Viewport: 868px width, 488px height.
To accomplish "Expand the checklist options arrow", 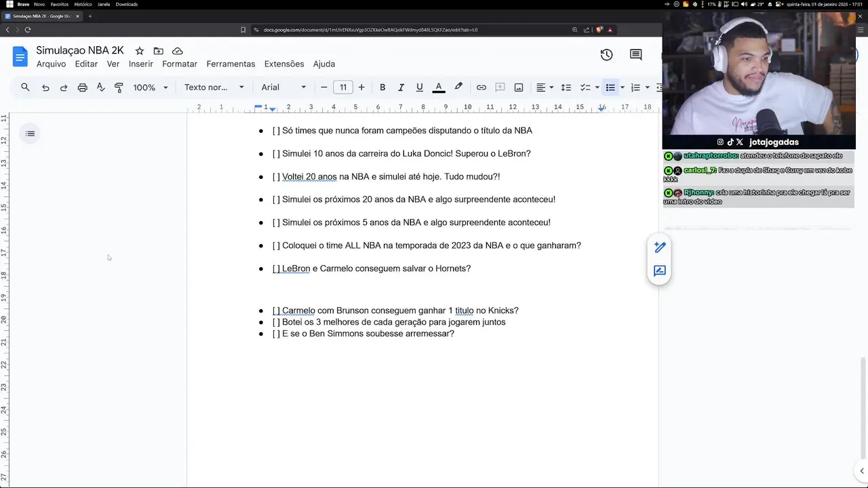I will [597, 87].
